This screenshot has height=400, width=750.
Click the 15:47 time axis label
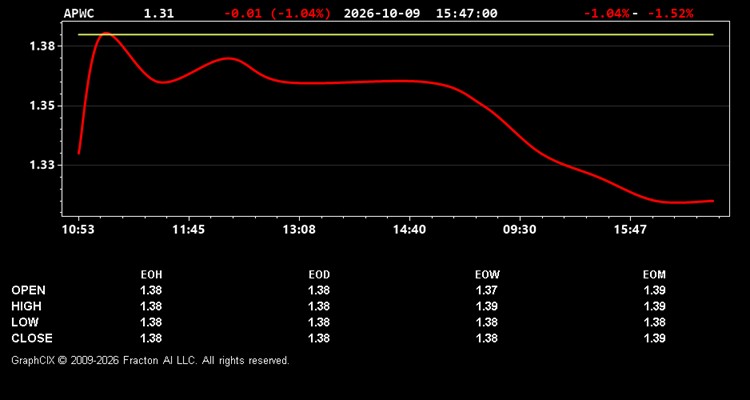click(x=630, y=230)
